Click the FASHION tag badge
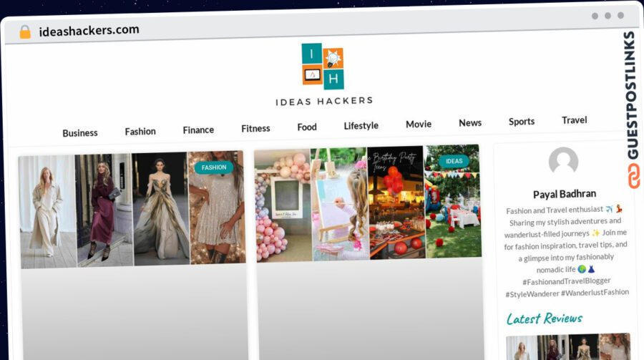The width and height of the screenshot is (644, 360). click(214, 167)
